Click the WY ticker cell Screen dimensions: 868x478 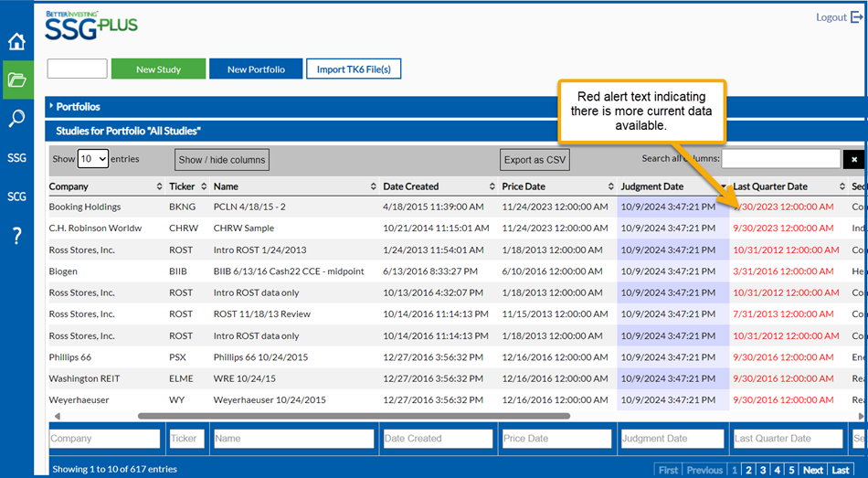(176, 400)
